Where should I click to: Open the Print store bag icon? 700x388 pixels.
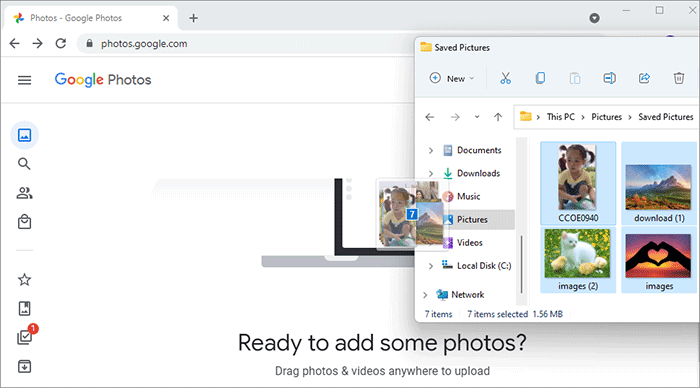pos(25,222)
